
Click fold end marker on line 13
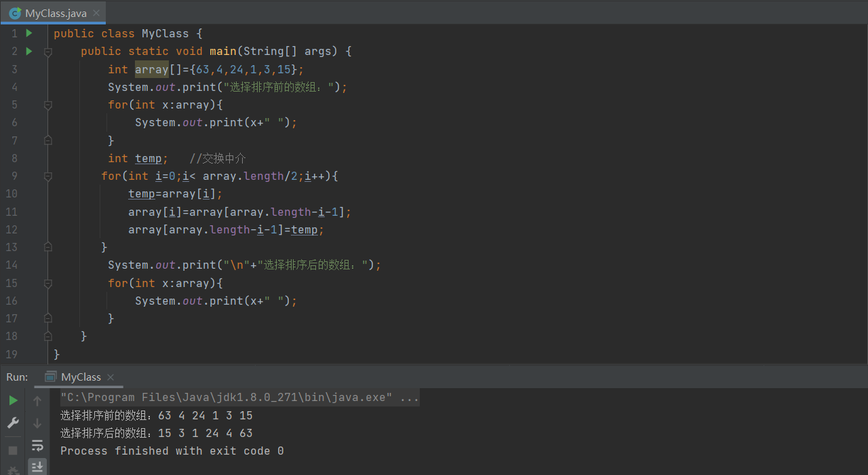[48, 247]
